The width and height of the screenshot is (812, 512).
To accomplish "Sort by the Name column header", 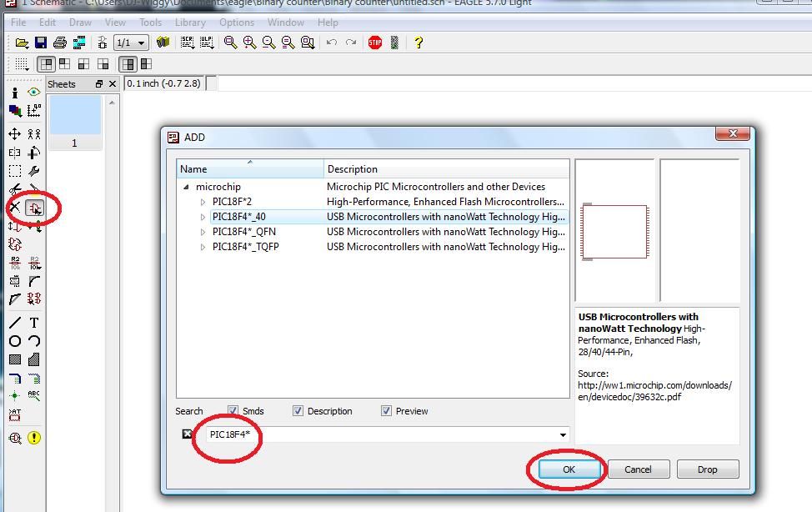I will click(250, 169).
